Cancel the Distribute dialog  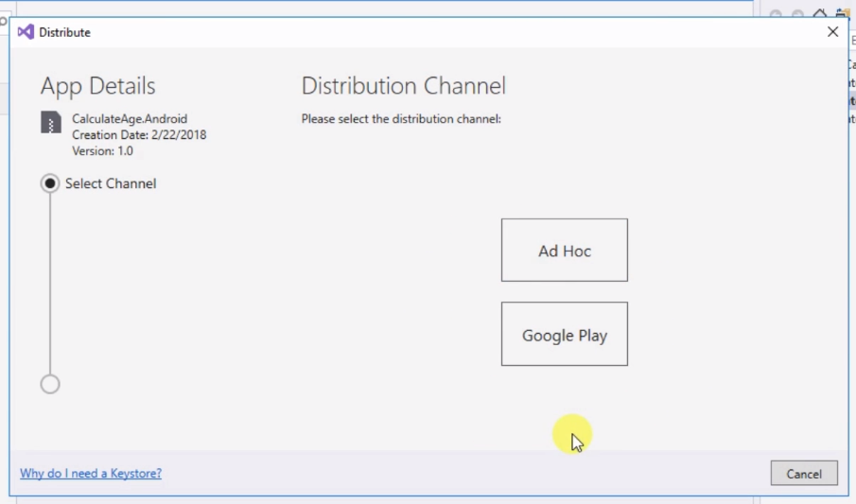point(804,474)
